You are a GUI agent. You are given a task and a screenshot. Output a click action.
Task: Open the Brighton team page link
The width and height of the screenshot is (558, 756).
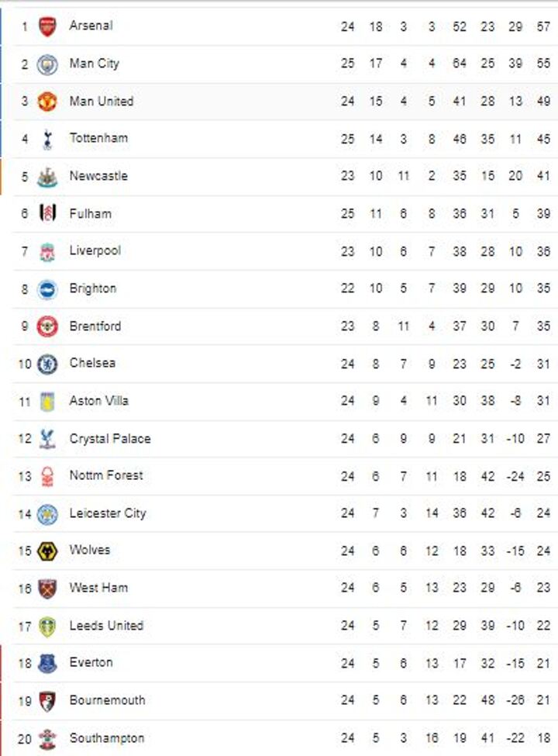pos(92,288)
